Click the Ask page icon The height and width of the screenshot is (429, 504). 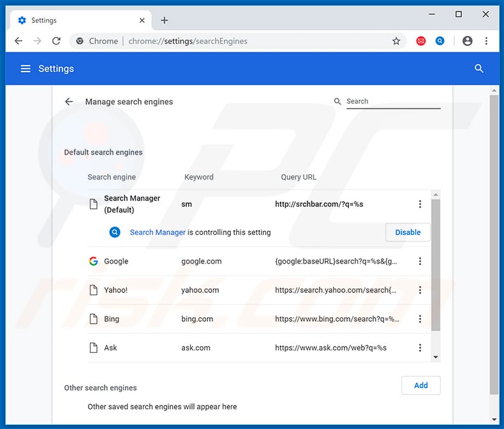point(94,348)
